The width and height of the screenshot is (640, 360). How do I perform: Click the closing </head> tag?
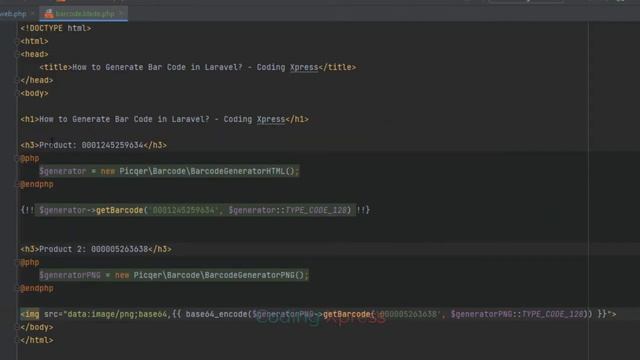pos(37,80)
